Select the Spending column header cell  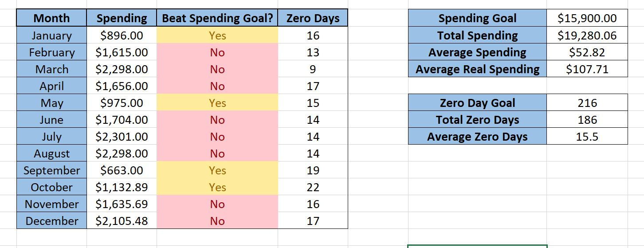click(122, 18)
